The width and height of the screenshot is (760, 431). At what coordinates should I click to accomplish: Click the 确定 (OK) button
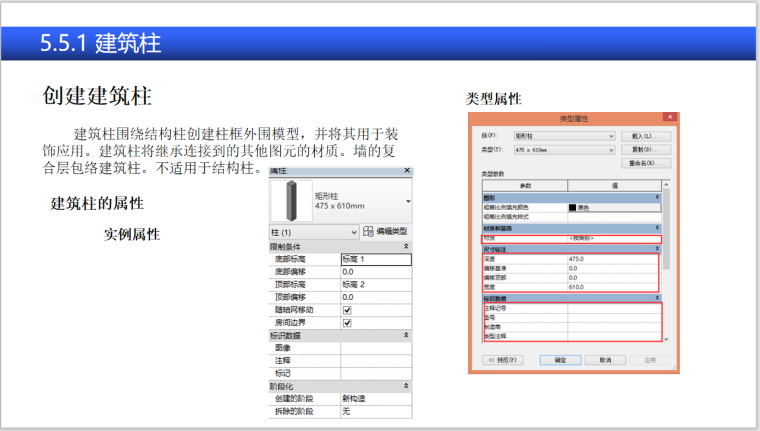[560, 359]
